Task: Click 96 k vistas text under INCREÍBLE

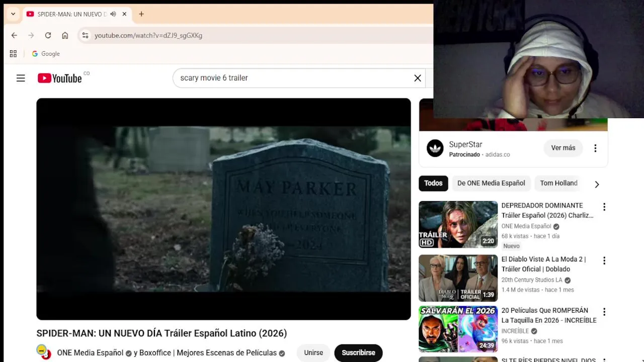Action: [x=515, y=341]
